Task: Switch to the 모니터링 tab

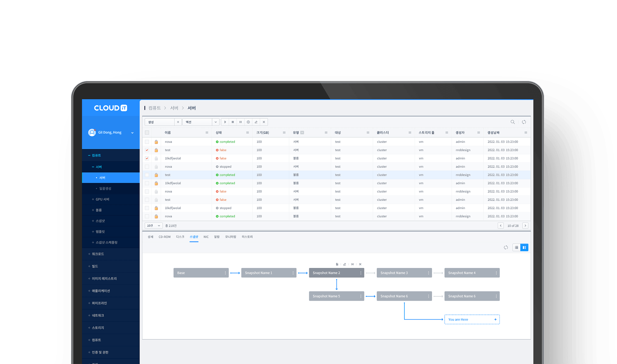Action: (231, 237)
